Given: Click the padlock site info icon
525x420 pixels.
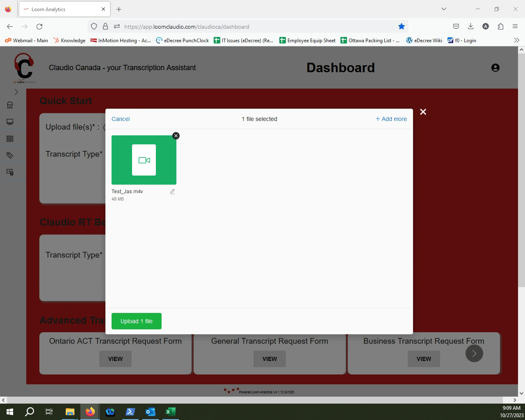Looking at the screenshot, I should 105,26.
